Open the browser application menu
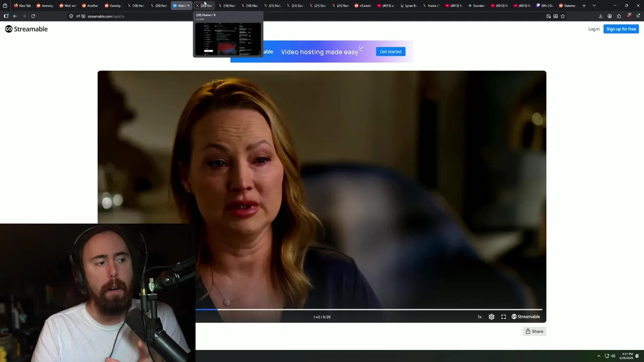This screenshot has height=362, width=644. tap(638, 16)
